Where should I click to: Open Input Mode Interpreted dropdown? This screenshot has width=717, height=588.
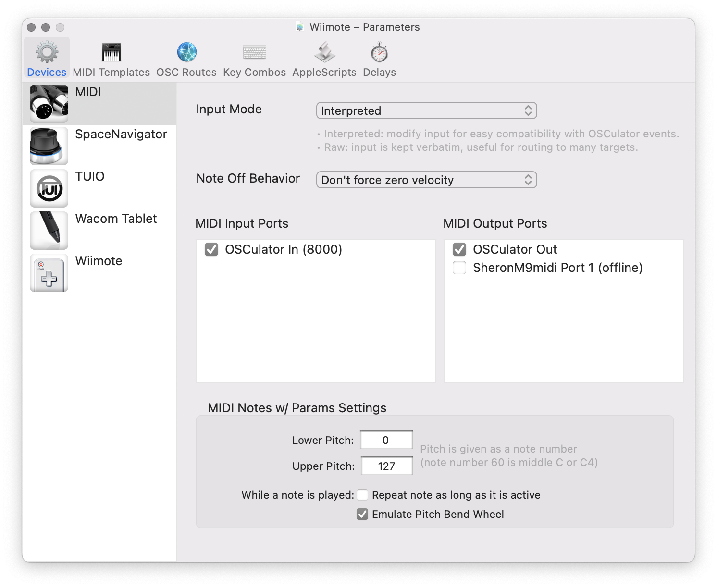tap(426, 110)
